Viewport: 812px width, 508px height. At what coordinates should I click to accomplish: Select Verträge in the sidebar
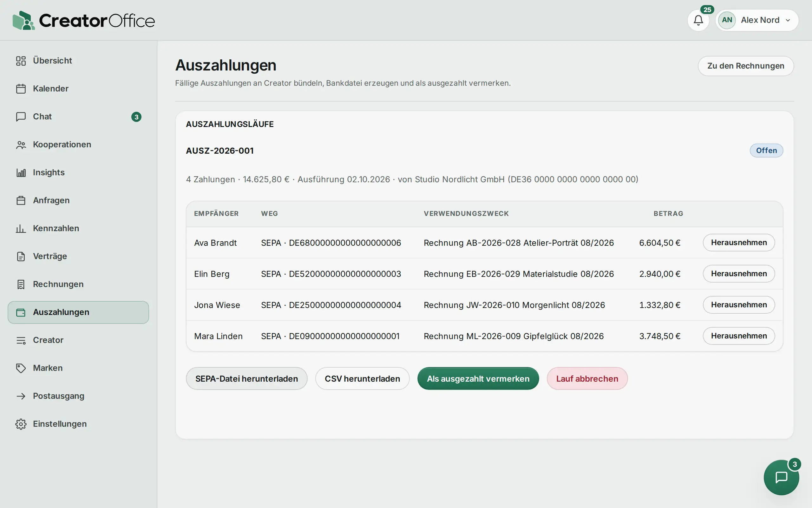(x=78, y=256)
